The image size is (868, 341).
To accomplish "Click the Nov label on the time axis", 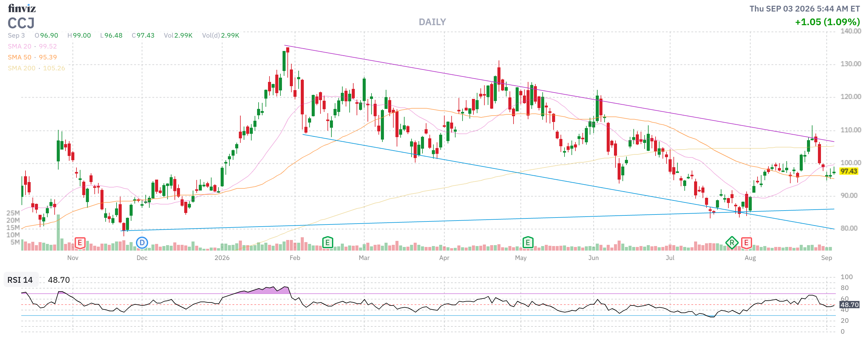I will click(73, 258).
